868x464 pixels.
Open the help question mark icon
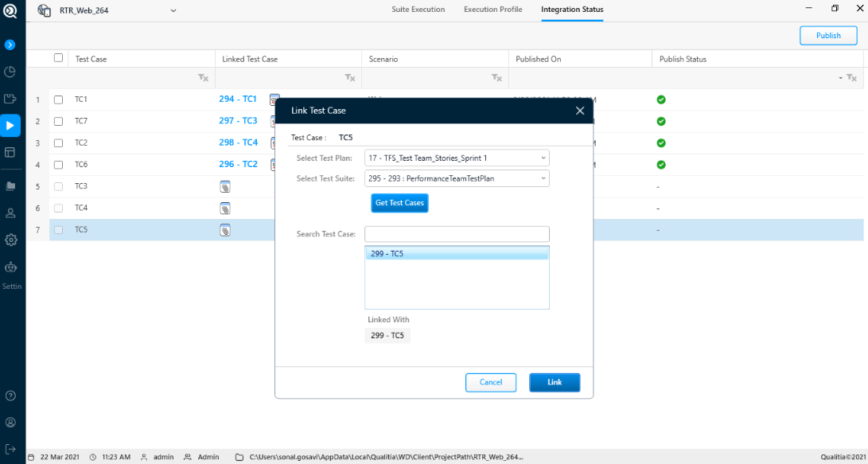pyautogui.click(x=10, y=396)
